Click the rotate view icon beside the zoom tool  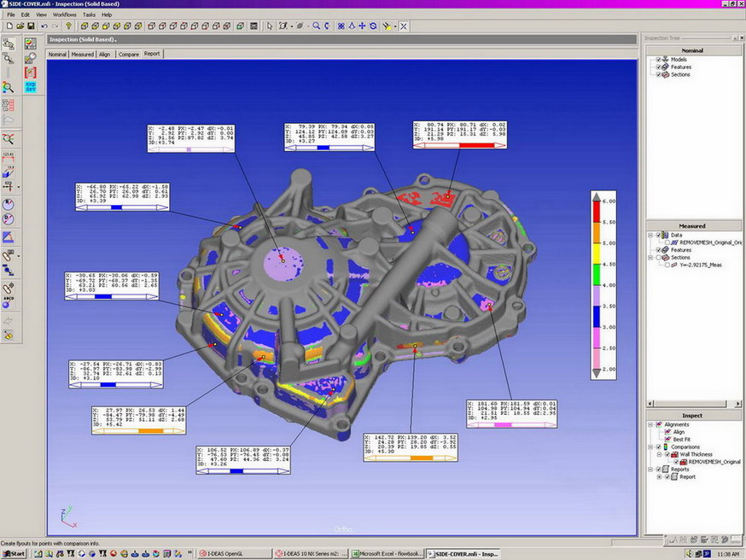point(327,26)
